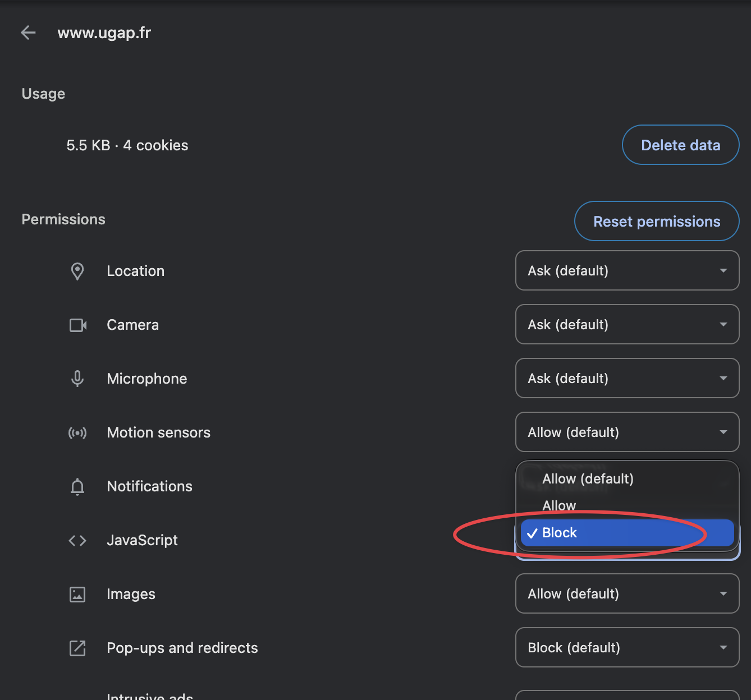The width and height of the screenshot is (751, 700).
Task: Open the Camera permission dropdown
Action: click(x=627, y=325)
